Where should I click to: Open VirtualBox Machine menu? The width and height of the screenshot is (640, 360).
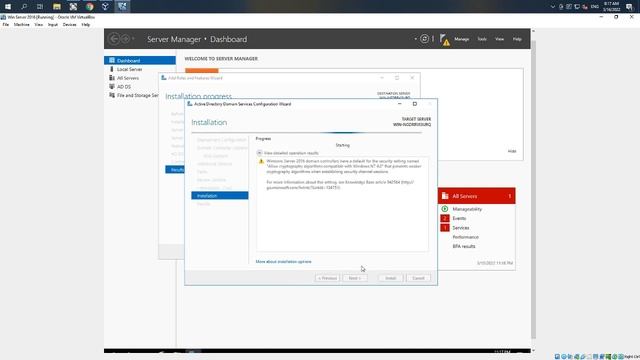click(21, 25)
